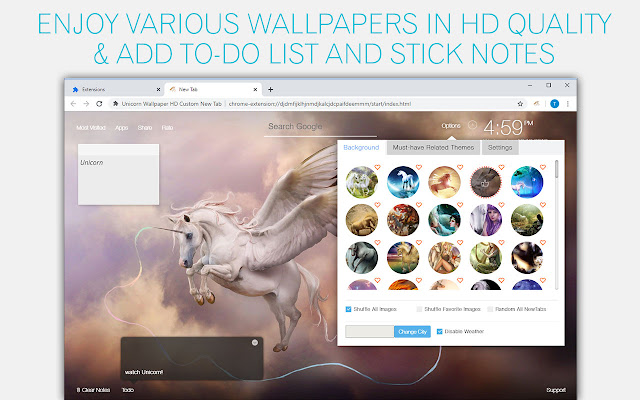Select the woman with teal unicorn wallpaper
Viewport: 640px width, 400px height.
tap(444, 220)
